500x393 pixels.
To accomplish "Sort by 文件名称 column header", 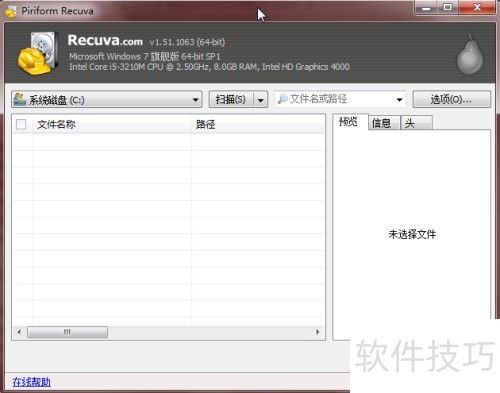I will coord(112,124).
